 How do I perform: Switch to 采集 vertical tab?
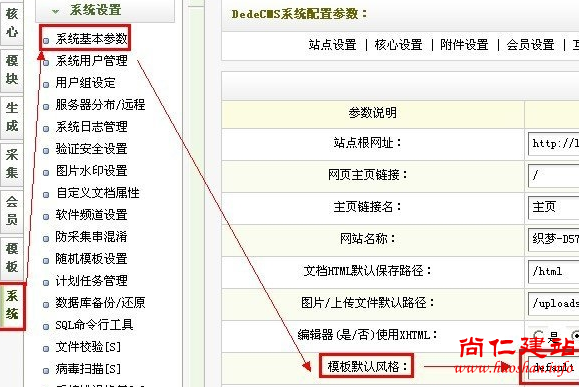12,164
